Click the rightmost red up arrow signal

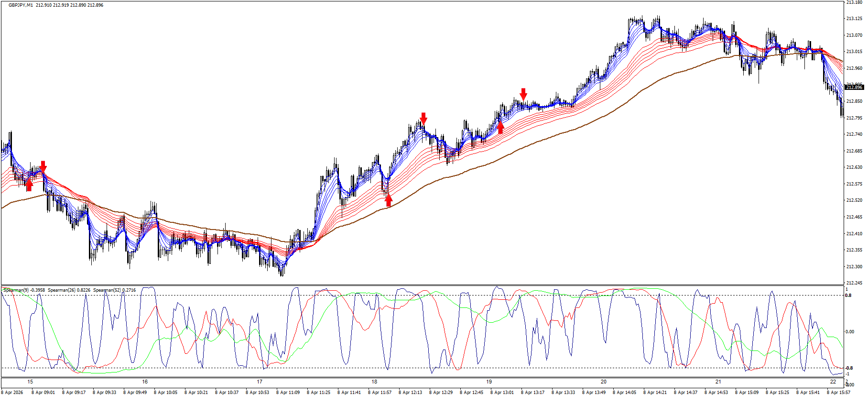tap(500, 127)
